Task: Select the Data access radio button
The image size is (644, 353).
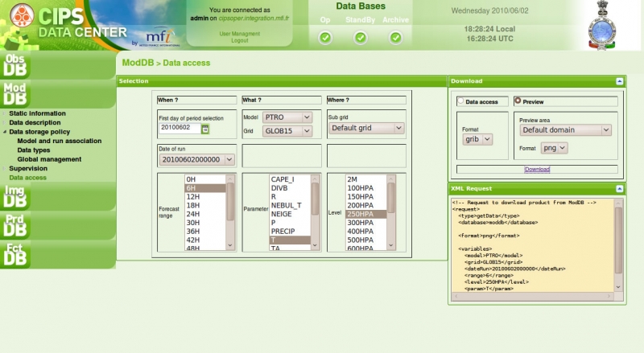Action: point(460,102)
